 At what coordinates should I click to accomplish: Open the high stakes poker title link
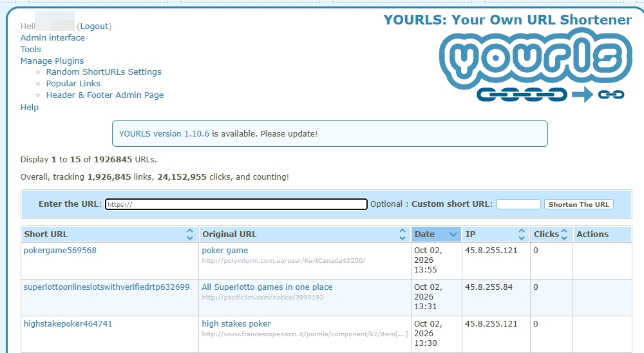click(236, 323)
